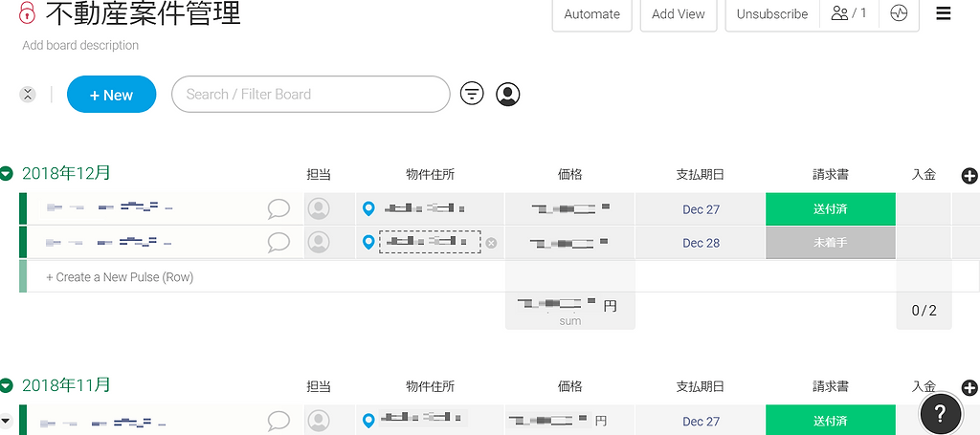Click the Automate button
980x435 pixels.
coord(591,14)
